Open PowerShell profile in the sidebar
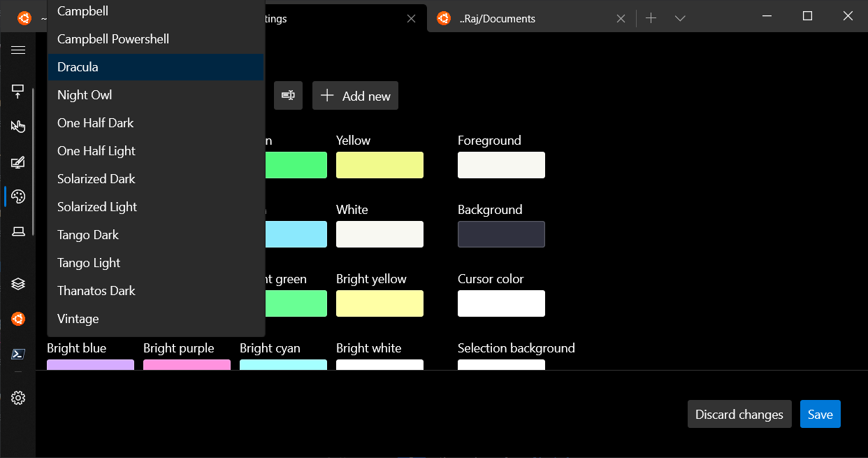This screenshot has height=458, width=868. [18, 355]
